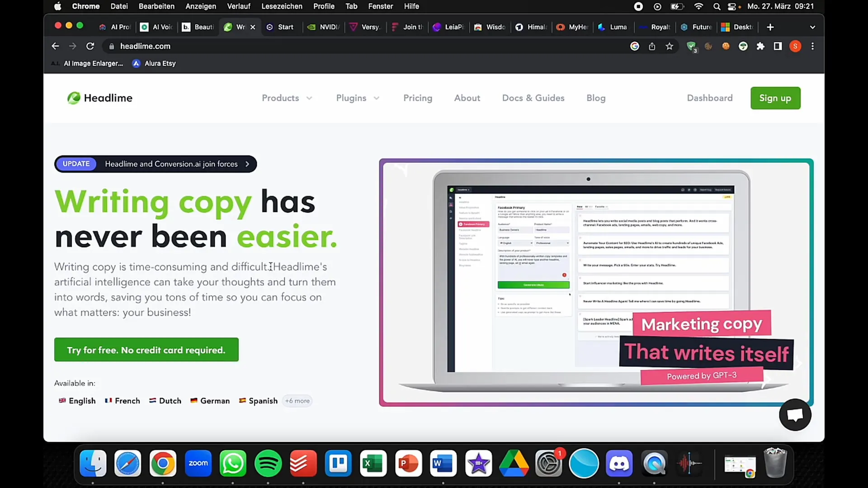The height and width of the screenshot is (488, 868).
Task: Expand the Products dropdown menu
Action: click(x=287, y=98)
